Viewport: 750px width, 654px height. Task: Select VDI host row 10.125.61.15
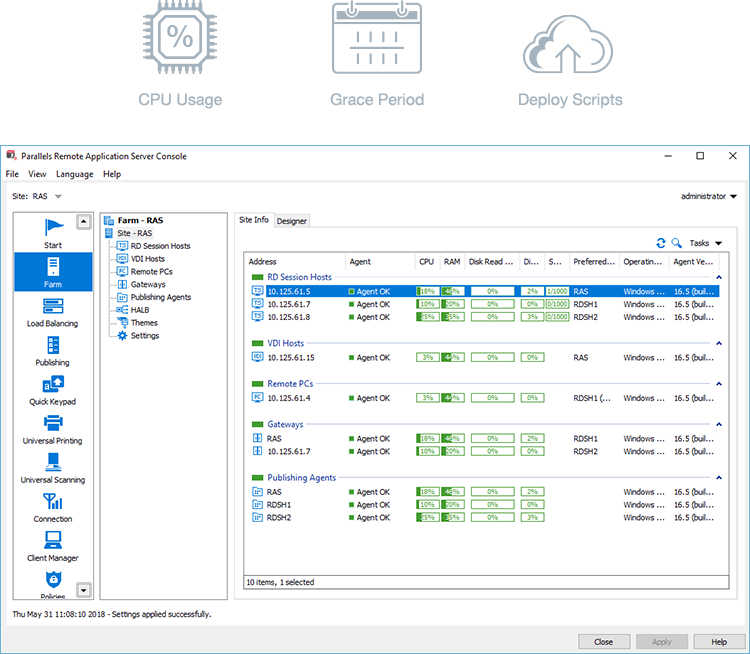pos(485,358)
